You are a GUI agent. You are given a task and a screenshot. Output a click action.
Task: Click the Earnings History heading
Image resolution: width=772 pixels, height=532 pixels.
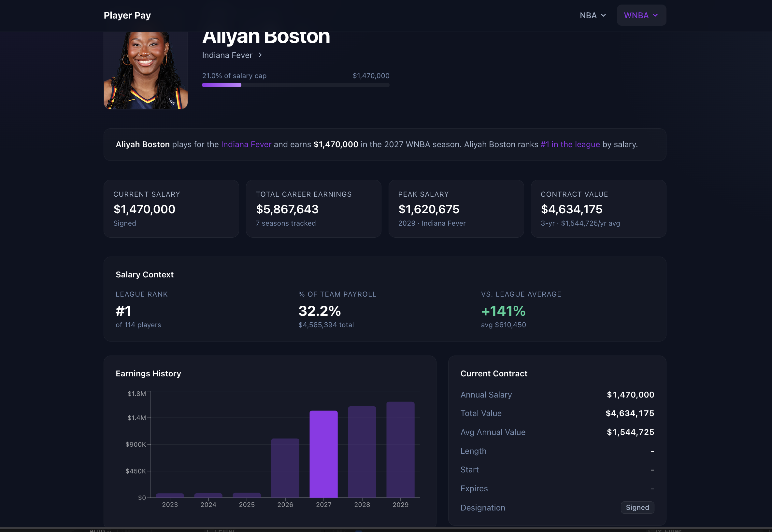pyautogui.click(x=148, y=373)
